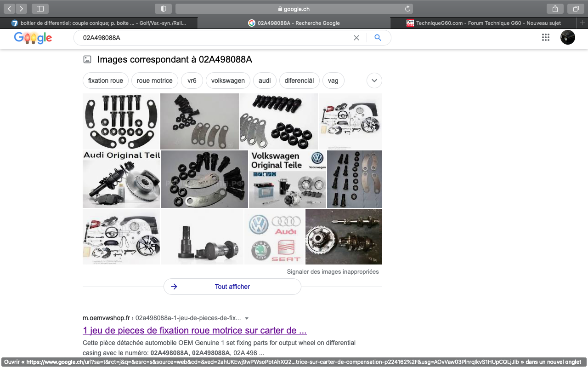Filter images by 'fixation roue'
This screenshot has height=368, width=588.
click(x=106, y=80)
